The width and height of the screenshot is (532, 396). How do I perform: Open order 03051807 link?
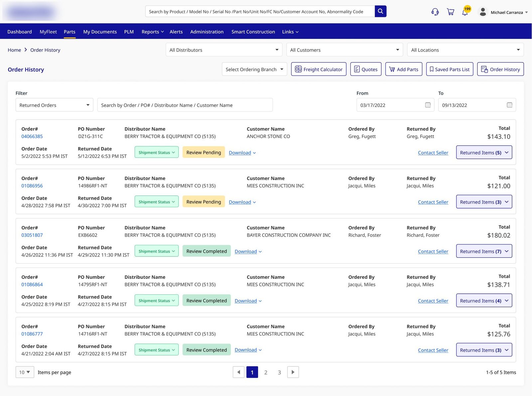[x=32, y=235]
